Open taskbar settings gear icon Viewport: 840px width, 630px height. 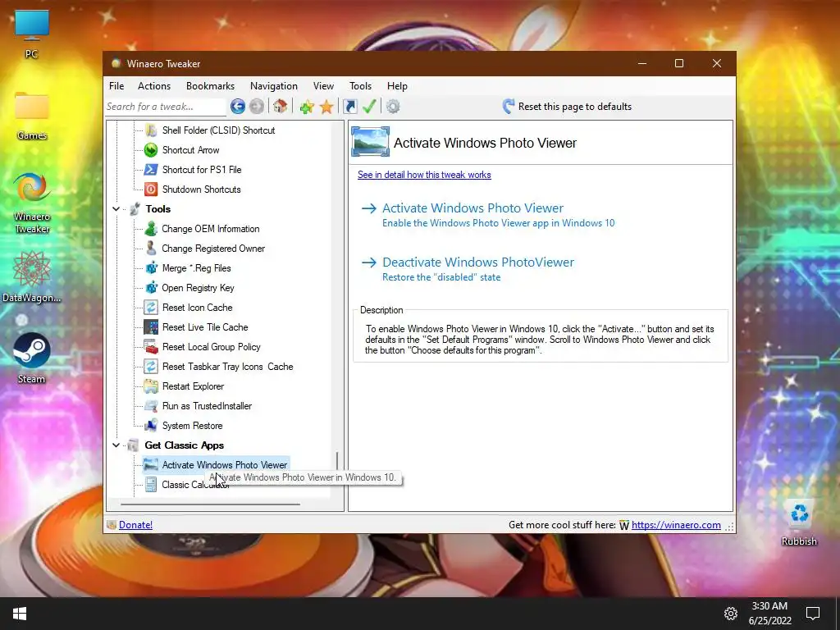[731, 614]
